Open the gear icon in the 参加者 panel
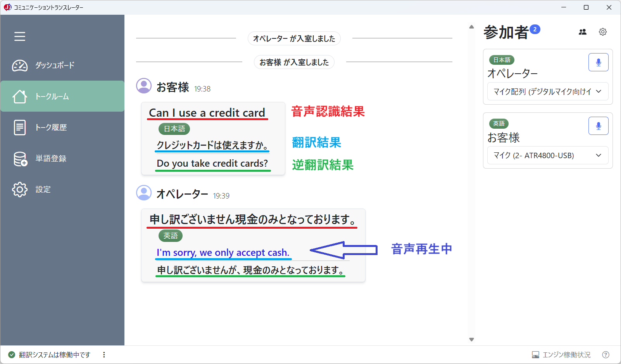621x364 pixels. [x=602, y=32]
